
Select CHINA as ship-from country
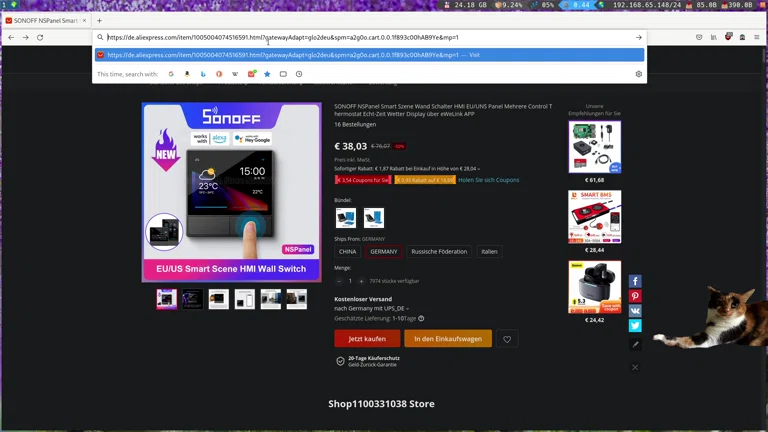click(347, 251)
